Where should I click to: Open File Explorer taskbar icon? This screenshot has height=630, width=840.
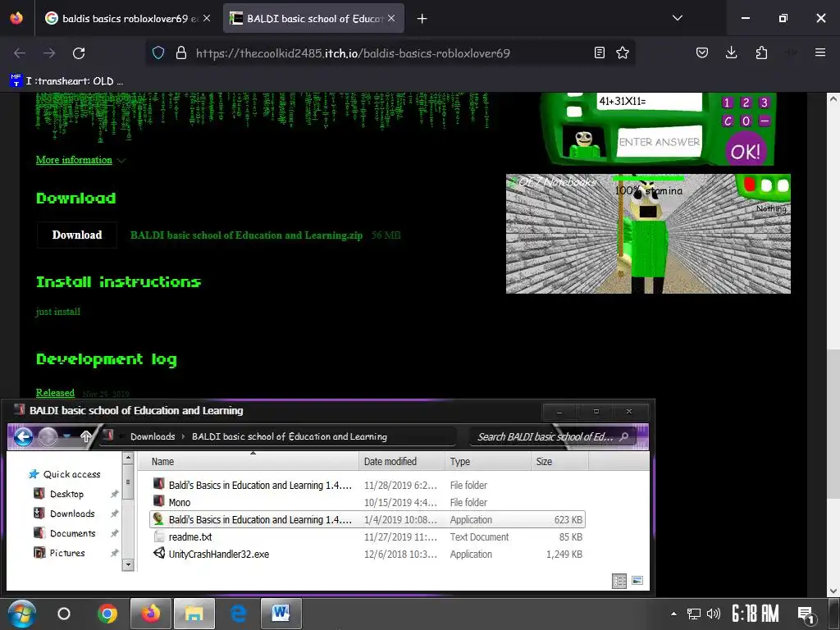194,614
